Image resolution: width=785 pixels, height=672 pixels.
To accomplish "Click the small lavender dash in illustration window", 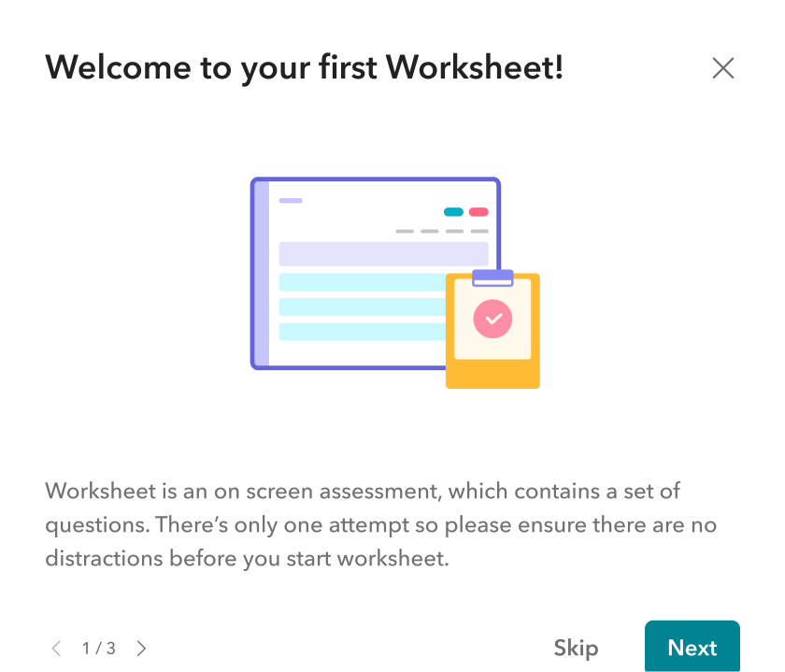I will pos(291,200).
